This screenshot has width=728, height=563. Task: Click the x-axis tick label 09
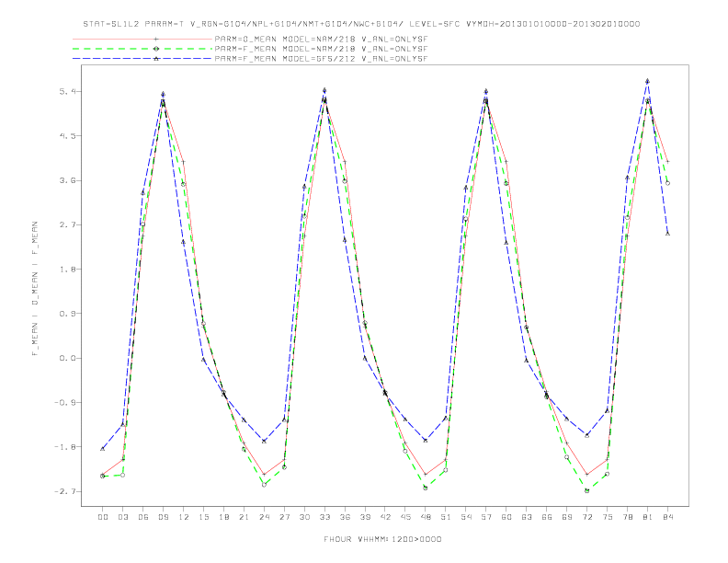click(x=163, y=517)
